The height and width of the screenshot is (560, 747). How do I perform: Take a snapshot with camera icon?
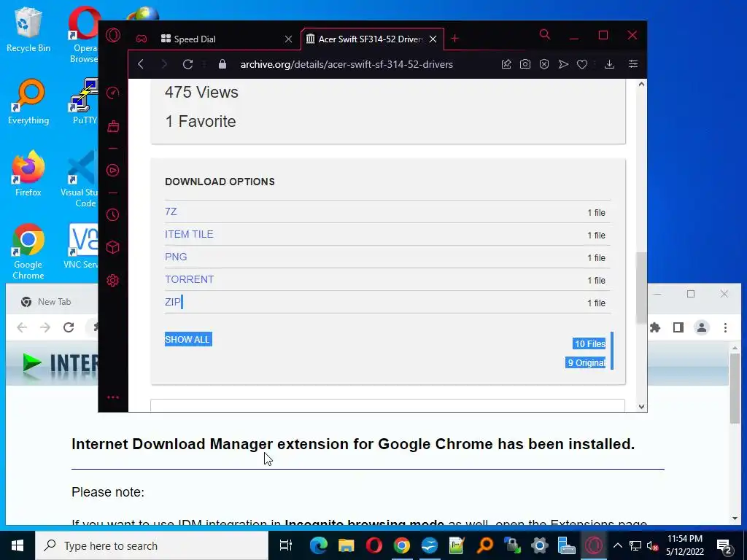pos(525,64)
